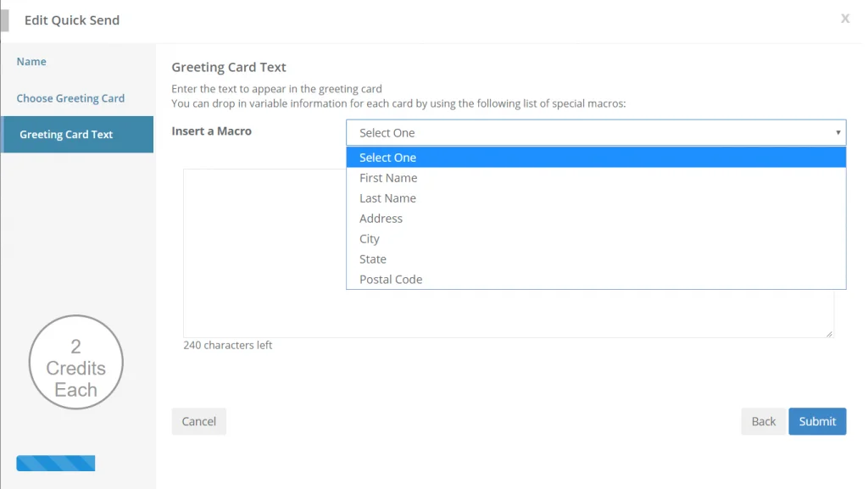Screen dimensions: 868x489
Task: Open the Name step in sidebar
Action: click(31, 61)
